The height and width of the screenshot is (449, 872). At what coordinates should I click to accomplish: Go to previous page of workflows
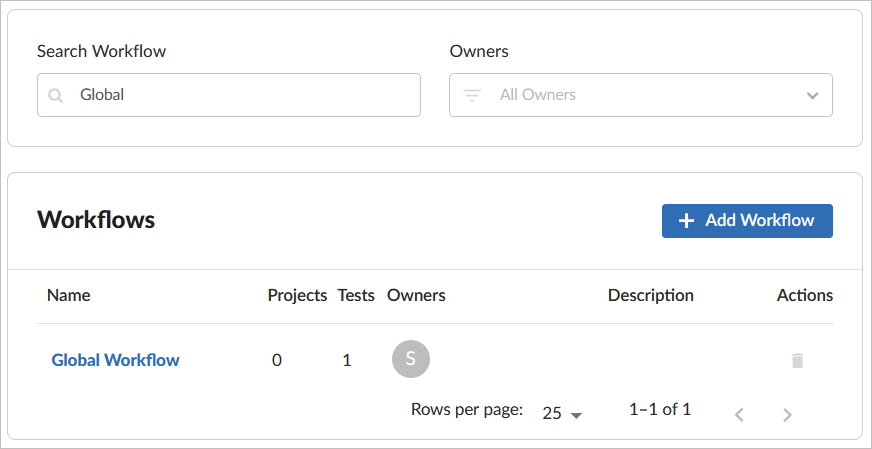(739, 414)
